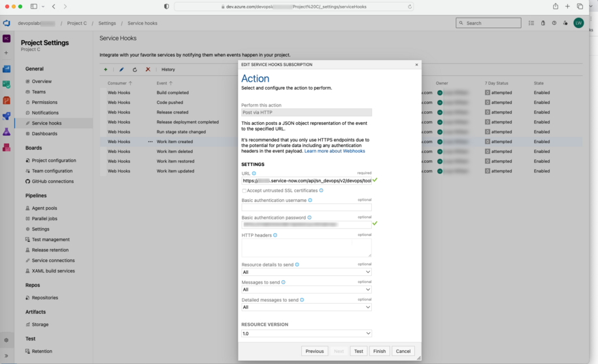Click Previous button in dialog
Viewport: 598px width, 364px height.
[x=314, y=351]
